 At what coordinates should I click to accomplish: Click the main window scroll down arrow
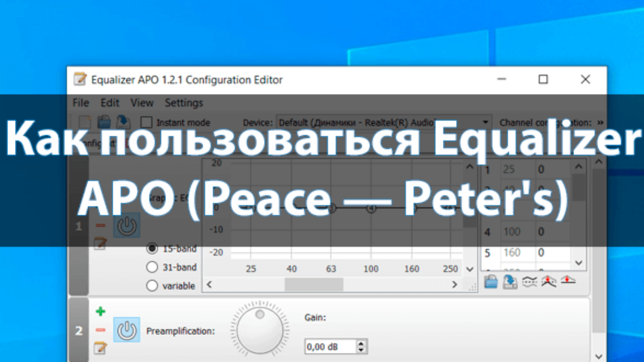click(599, 355)
